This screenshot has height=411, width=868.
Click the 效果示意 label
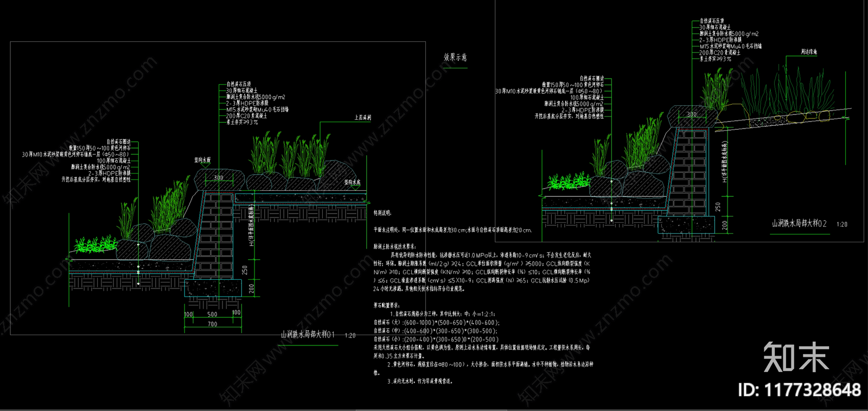point(455,57)
